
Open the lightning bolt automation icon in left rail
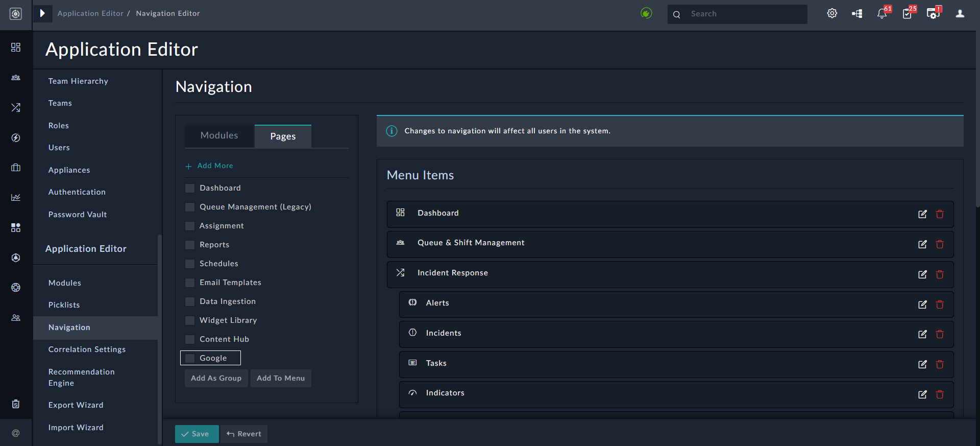[x=16, y=138]
